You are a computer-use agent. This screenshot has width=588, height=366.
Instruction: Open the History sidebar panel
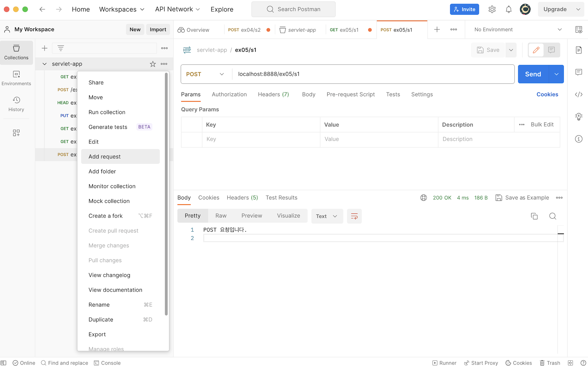tap(16, 104)
